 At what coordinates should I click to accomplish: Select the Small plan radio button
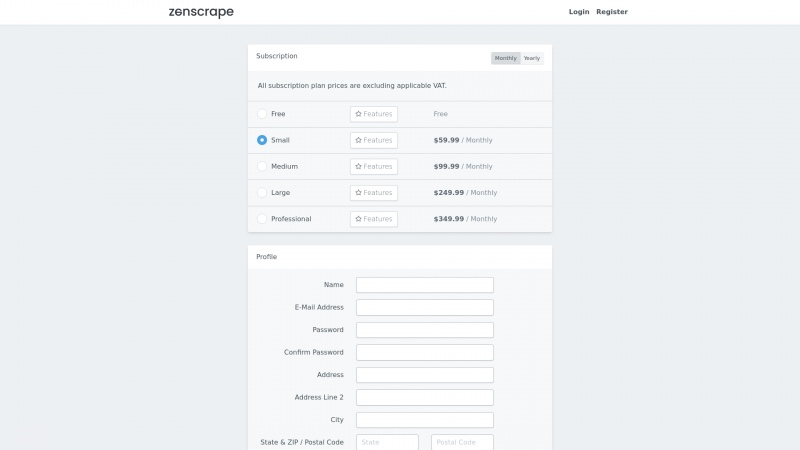coord(262,140)
